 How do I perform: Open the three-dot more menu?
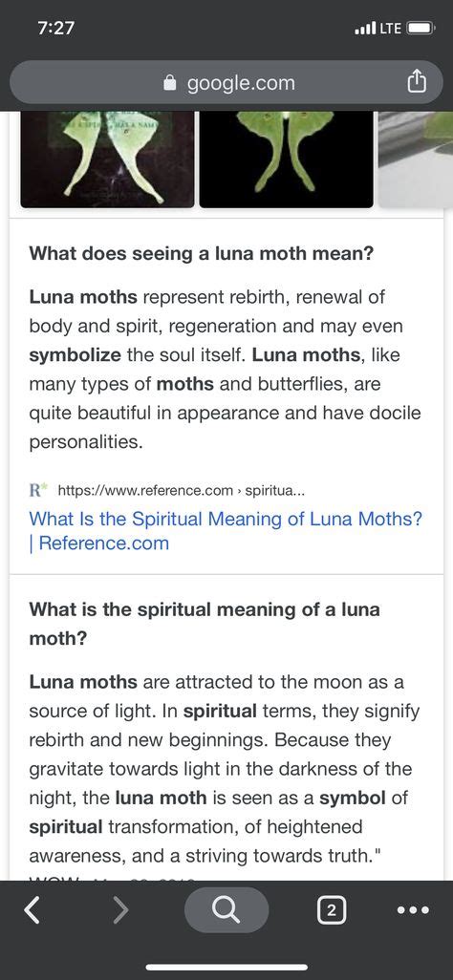point(414,910)
